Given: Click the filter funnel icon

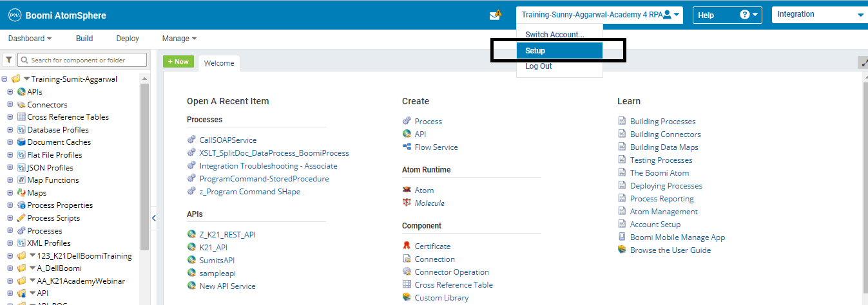Looking at the screenshot, I should 8,60.
